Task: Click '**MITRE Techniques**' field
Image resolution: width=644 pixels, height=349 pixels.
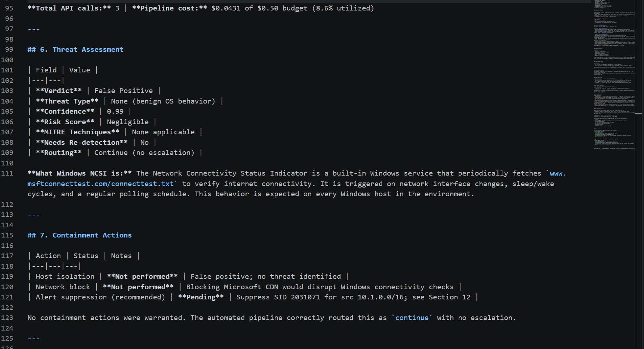Action: coord(77,132)
